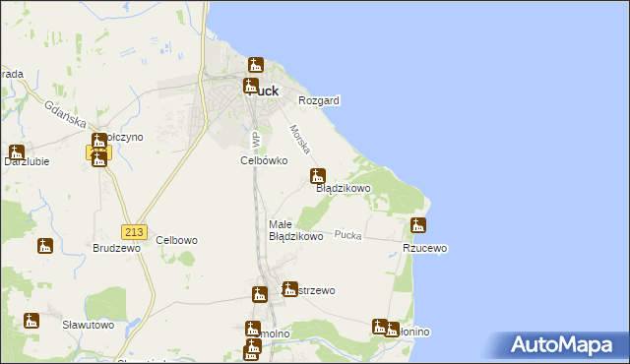Select the Darzlubie village label
This screenshot has width=630, height=364.
pos(27,161)
